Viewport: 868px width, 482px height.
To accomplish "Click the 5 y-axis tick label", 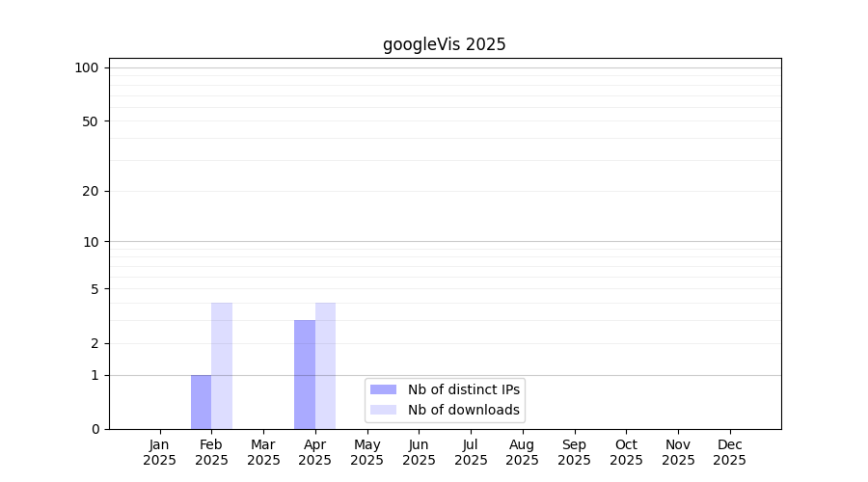I will [x=94, y=289].
